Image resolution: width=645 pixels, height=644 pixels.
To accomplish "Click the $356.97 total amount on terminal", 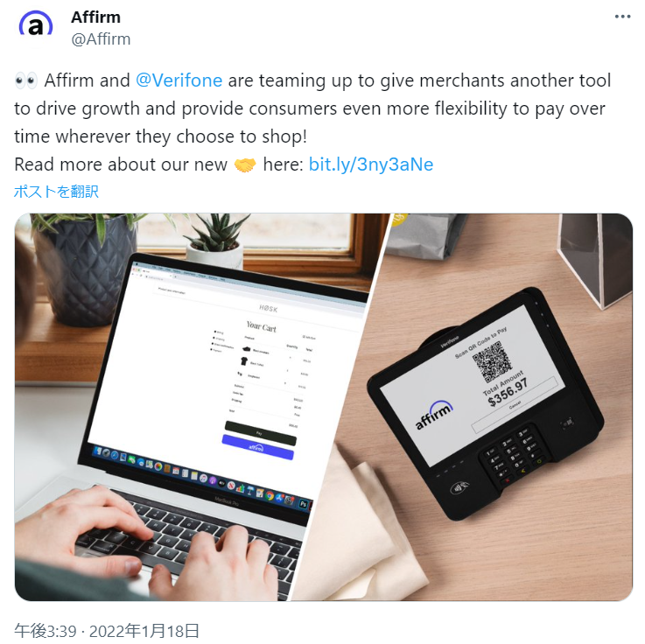I will click(x=508, y=392).
